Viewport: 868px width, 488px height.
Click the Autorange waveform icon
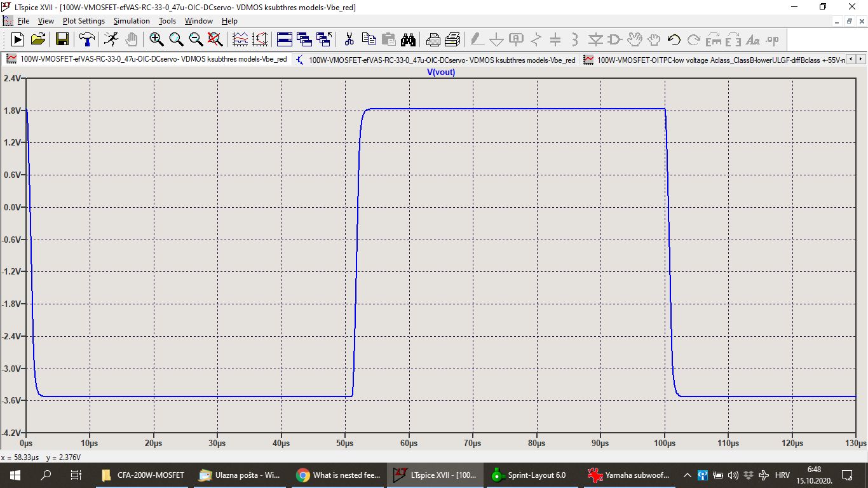[x=240, y=39]
